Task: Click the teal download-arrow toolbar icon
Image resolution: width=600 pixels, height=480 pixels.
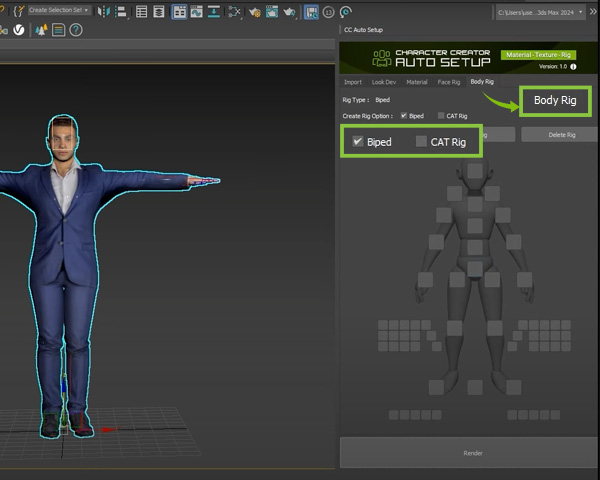Action: (214, 12)
